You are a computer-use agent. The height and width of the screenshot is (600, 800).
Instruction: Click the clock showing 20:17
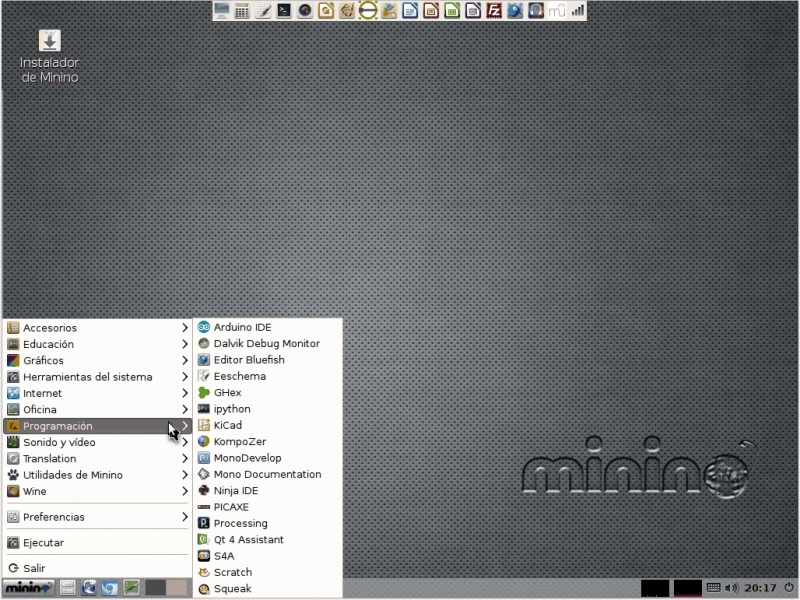pyautogui.click(x=760, y=588)
